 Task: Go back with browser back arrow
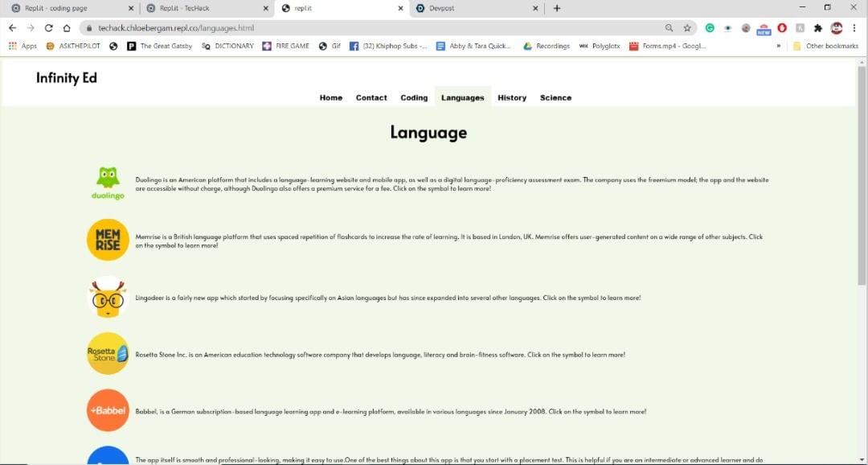(12, 27)
